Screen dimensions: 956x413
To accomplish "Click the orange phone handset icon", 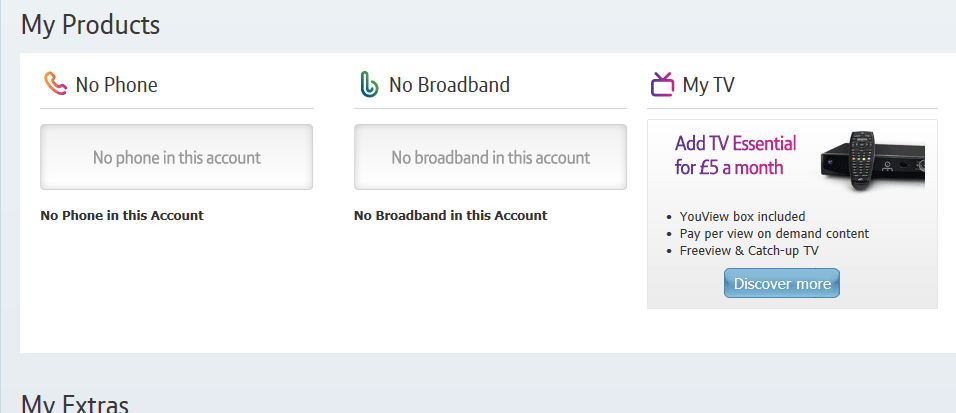I will pos(55,84).
